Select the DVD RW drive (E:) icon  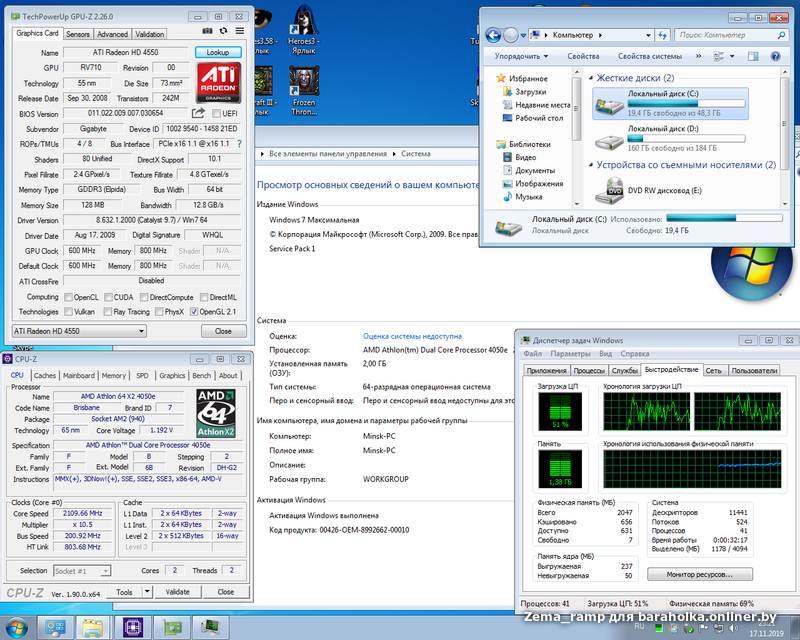coord(609,190)
